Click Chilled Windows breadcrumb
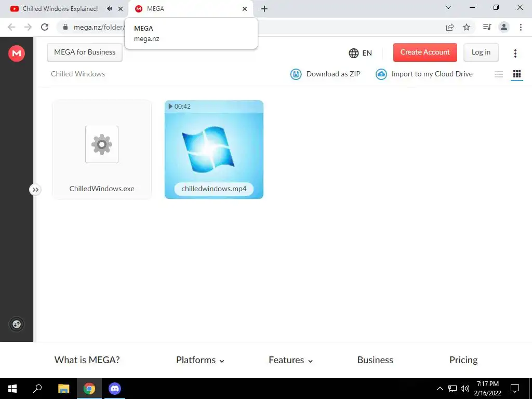Screen dimensions: 532x399 pyautogui.click(x=78, y=74)
